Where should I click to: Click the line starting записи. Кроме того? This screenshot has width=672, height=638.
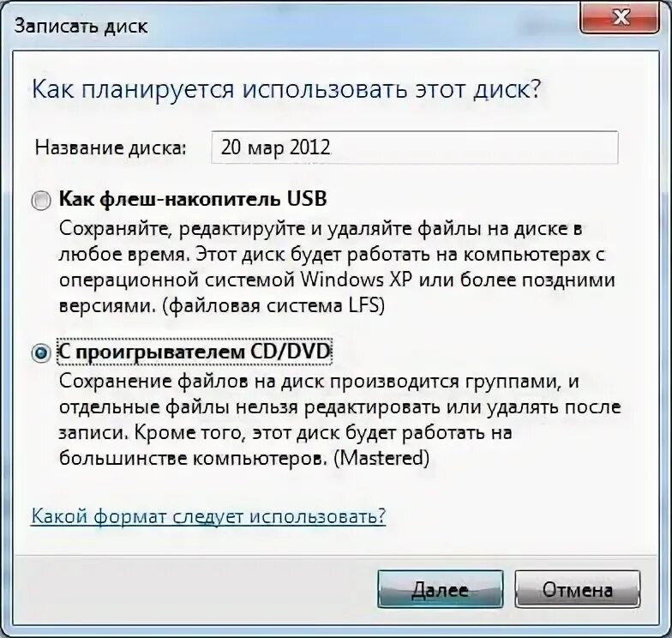pos(285,432)
